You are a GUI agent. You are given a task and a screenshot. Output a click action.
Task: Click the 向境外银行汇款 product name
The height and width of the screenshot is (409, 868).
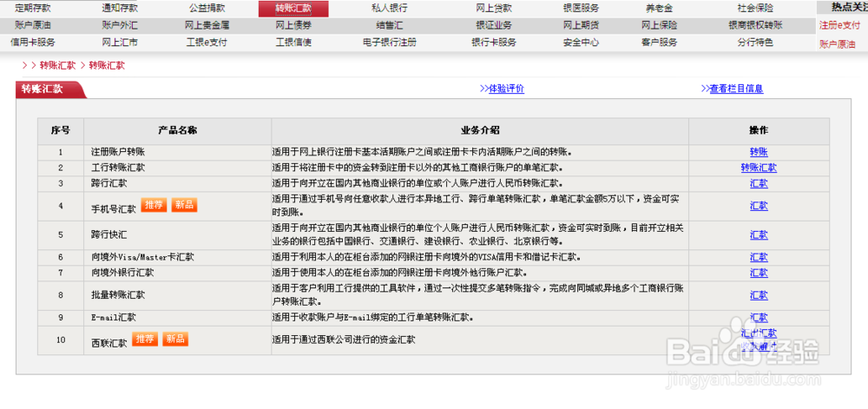point(122,273)
